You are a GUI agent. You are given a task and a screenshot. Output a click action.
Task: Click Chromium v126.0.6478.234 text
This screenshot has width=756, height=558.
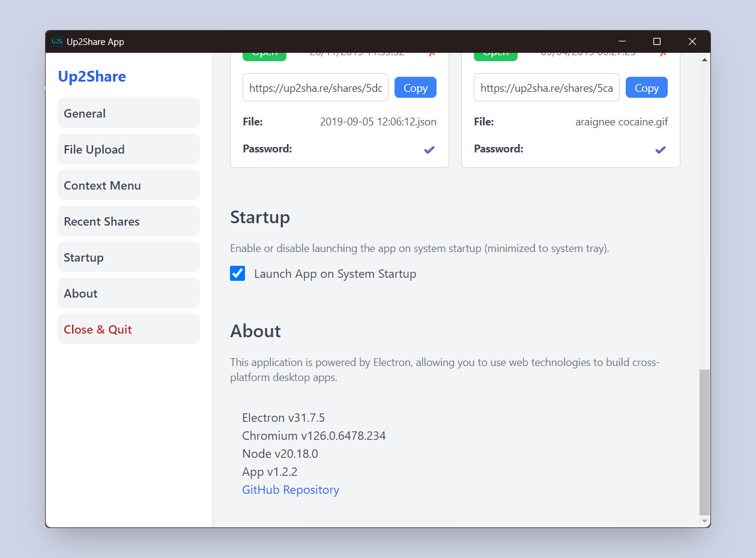[x=314, y=436]
